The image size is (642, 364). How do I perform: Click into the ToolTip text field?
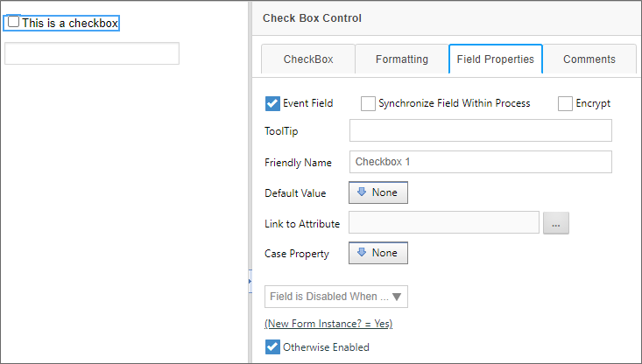[480, 130]
